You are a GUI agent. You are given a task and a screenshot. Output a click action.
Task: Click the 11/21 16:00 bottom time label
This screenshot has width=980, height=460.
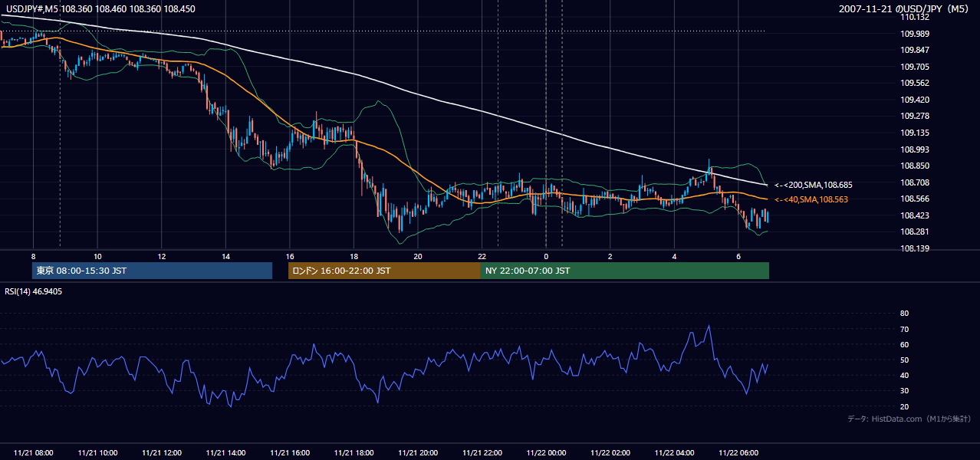290,453
